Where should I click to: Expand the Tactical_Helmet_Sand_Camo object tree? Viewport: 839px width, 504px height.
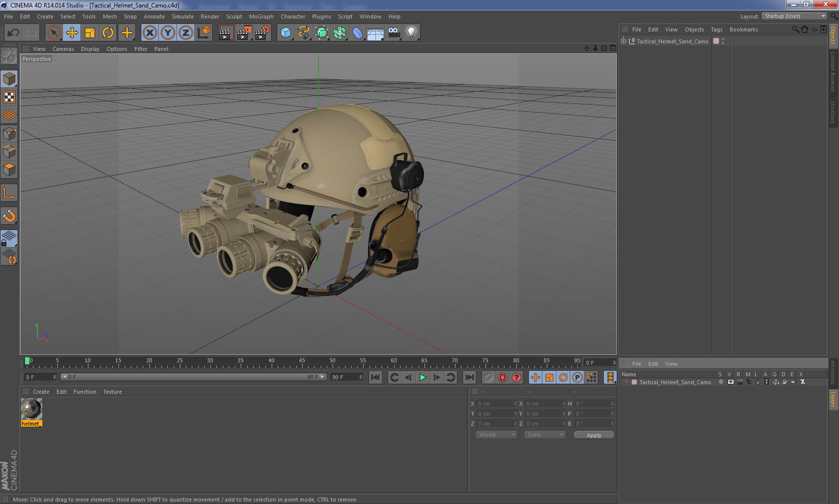[x=624, y=41]
